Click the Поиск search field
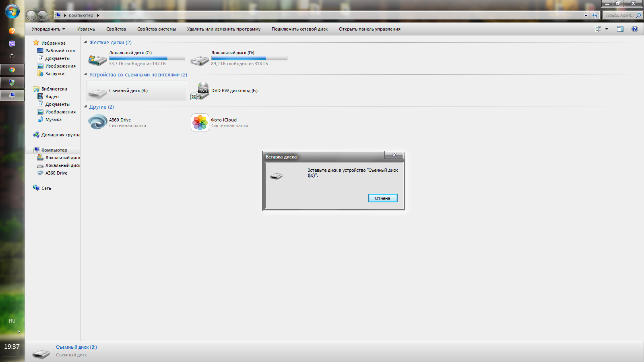The image size is (644, 362). (620, 15)
